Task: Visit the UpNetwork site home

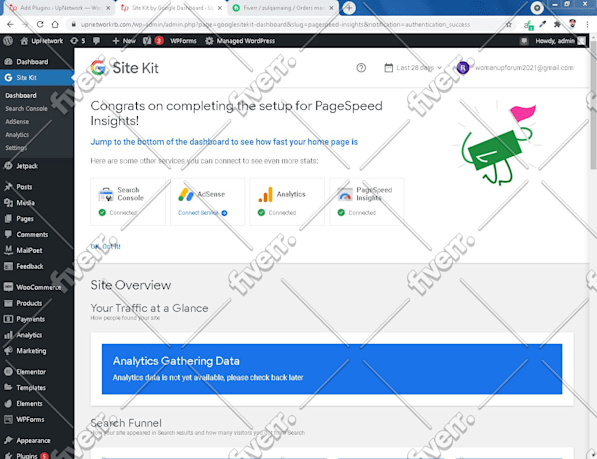Action: pos(42,41)
